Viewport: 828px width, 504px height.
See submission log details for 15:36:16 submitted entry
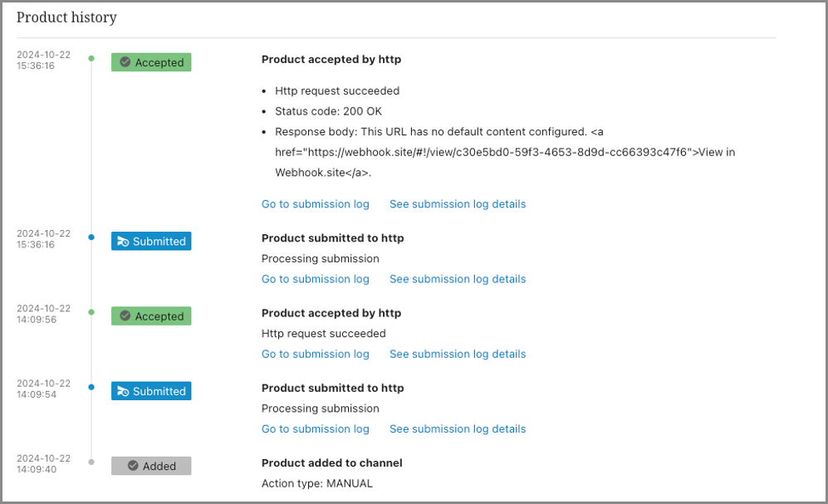pyautogui.click(x=458, y=279)
